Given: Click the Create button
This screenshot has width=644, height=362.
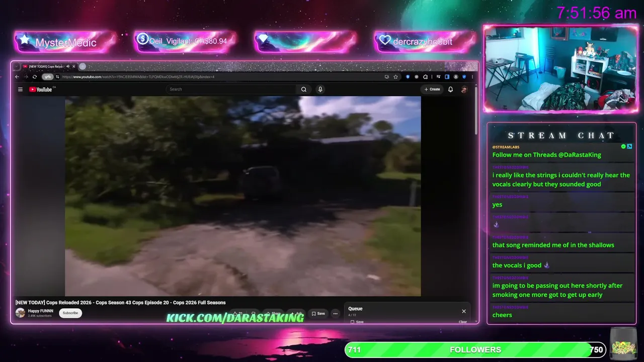Looking at the screenshot, I should 432,89.
